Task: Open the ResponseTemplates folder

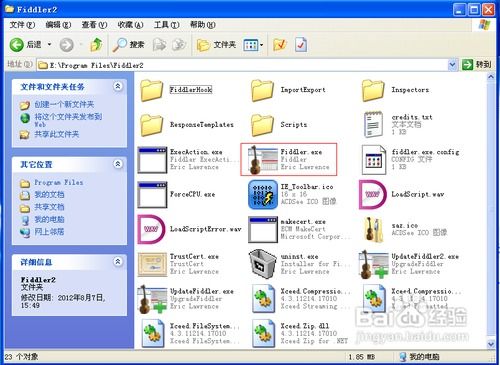Action: coord(152,125)
